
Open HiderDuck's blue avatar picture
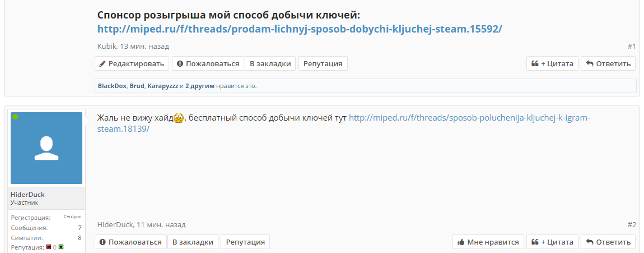point(46,148)
